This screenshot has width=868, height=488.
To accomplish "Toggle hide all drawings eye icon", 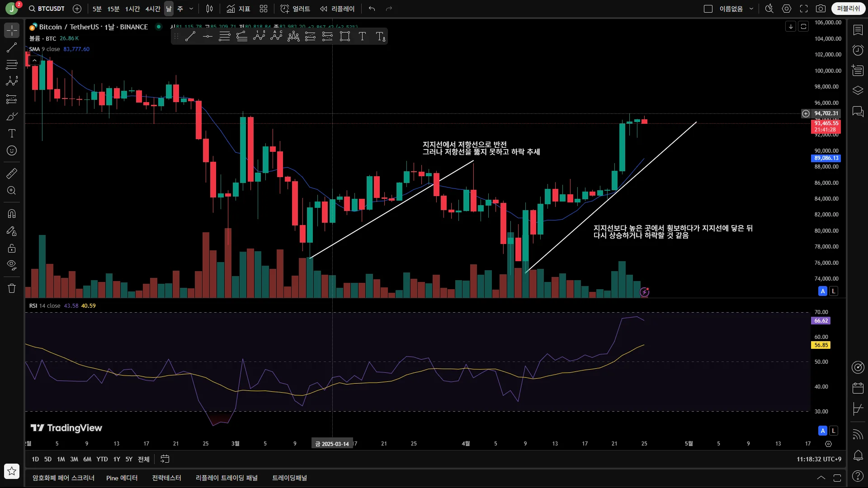I will pos(12,264).
